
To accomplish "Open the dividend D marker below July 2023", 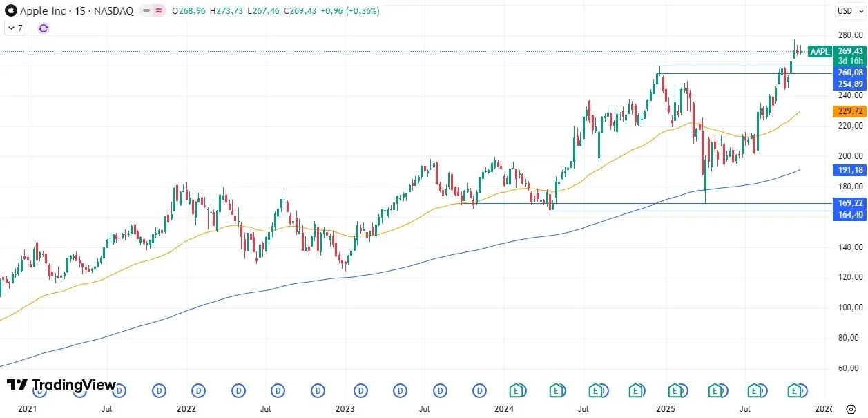I will (439, 390).
